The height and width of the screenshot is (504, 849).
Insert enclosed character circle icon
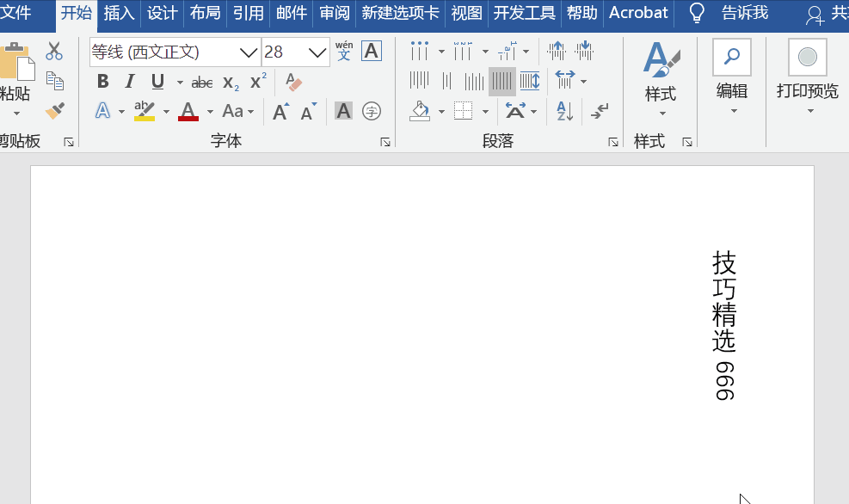coord(372,111)
